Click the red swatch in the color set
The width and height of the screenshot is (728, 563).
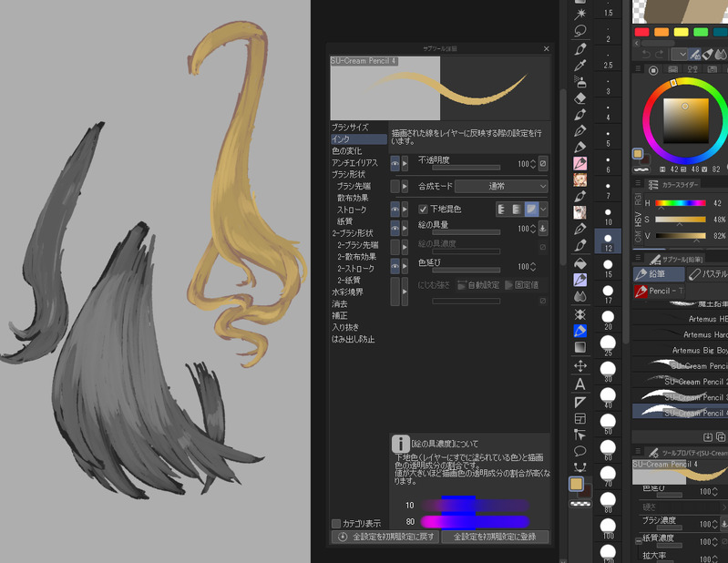pos(641,32)
